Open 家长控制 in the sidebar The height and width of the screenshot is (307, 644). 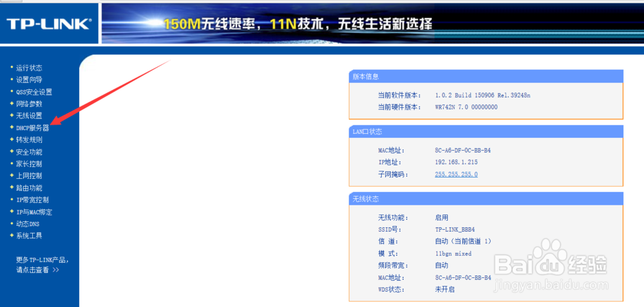coord(29,163)
